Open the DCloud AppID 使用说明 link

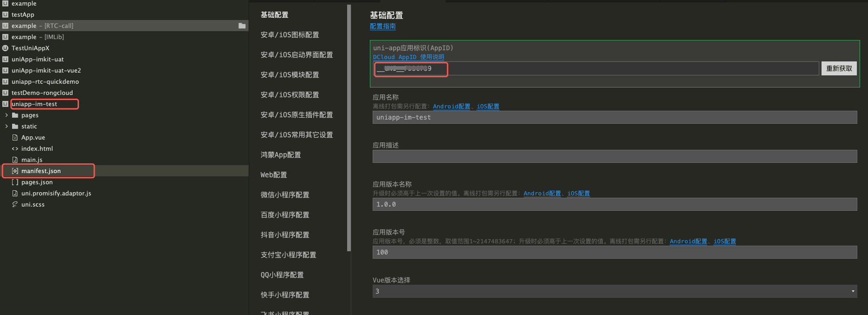pyautogui.click(x=408, y=57)
